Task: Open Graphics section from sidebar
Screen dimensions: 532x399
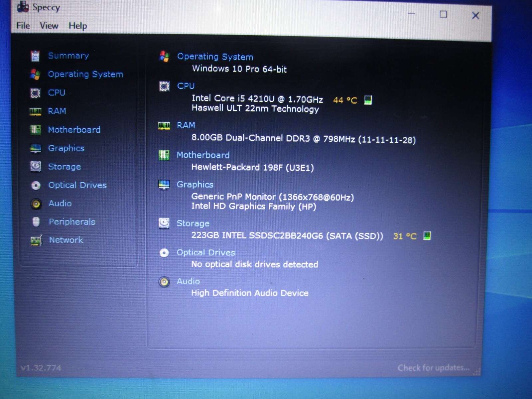Action: 66,148
